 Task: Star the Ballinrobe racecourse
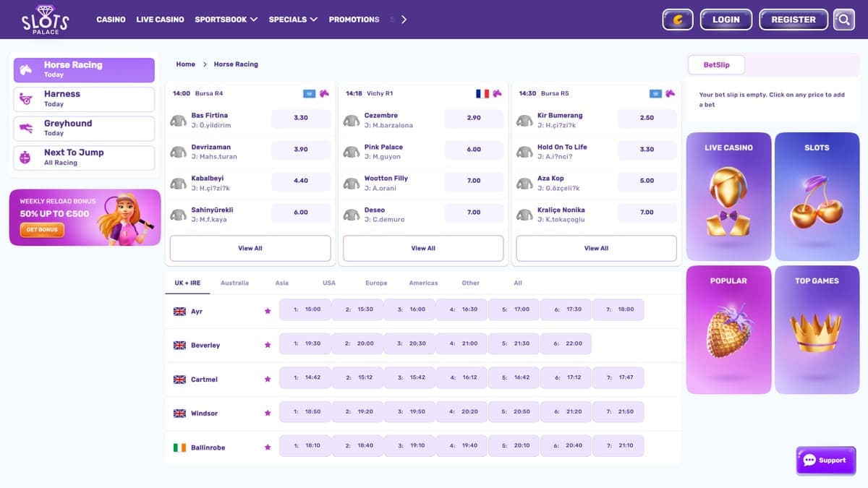click(268, 448)
